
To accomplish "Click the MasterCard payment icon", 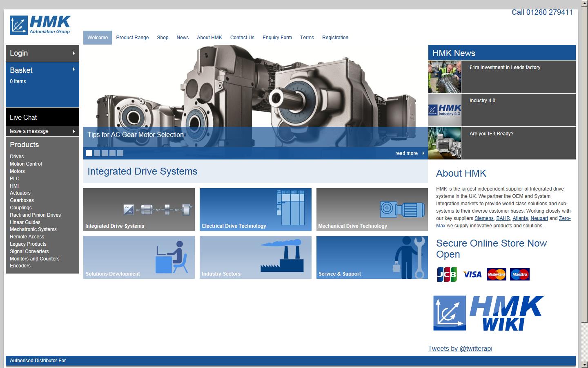I will click(497, 274).
